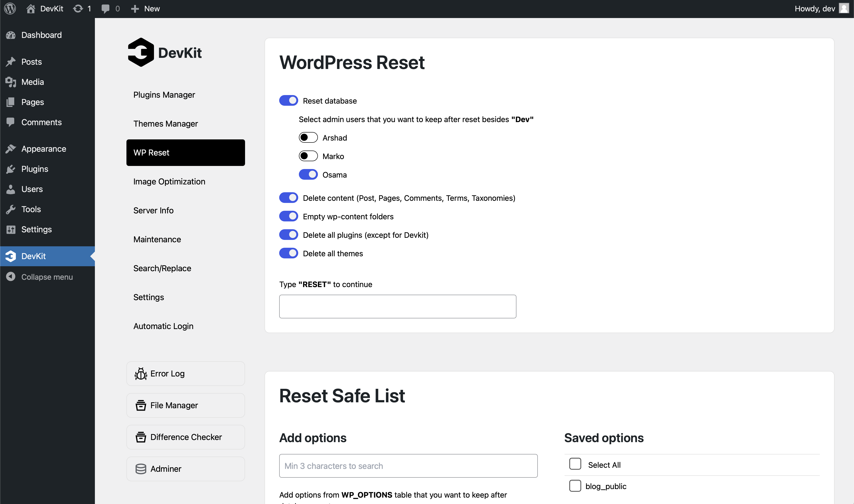
Task: Open the comments bubble icon in admin bar
Action: click(x=105, y=9)
